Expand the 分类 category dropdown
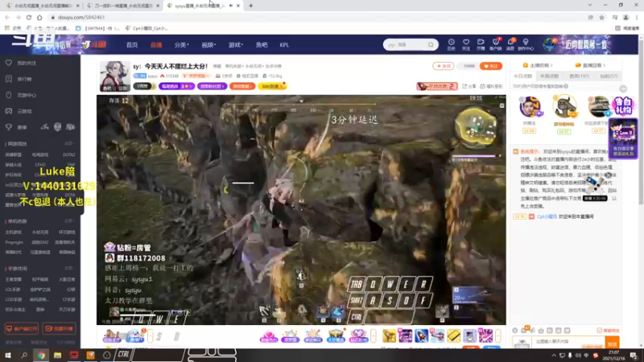Screen dimensions: 644x362 181,45
